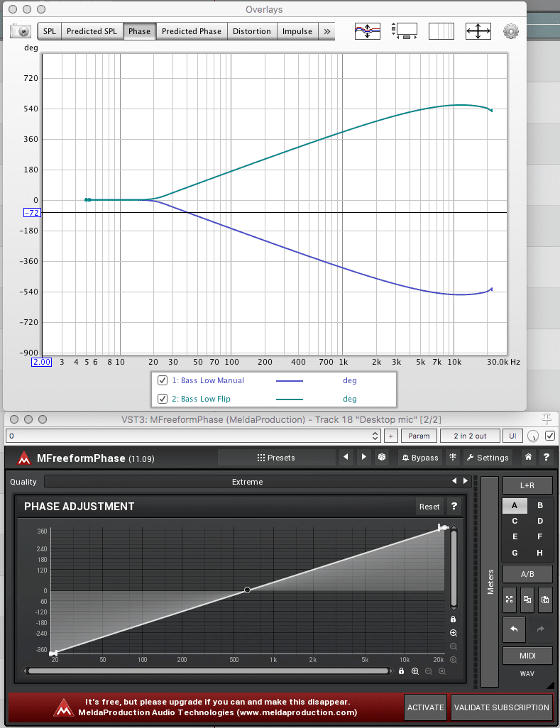Open the plugin preset dropdown showing 0
This screenshot has height=728, width=560.
tap(194, 436)
